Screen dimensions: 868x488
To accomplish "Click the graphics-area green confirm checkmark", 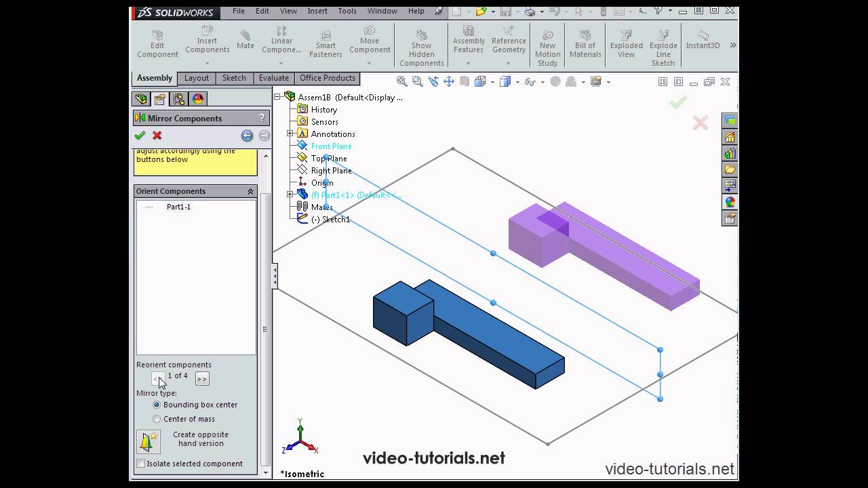I will click(678, 102).
